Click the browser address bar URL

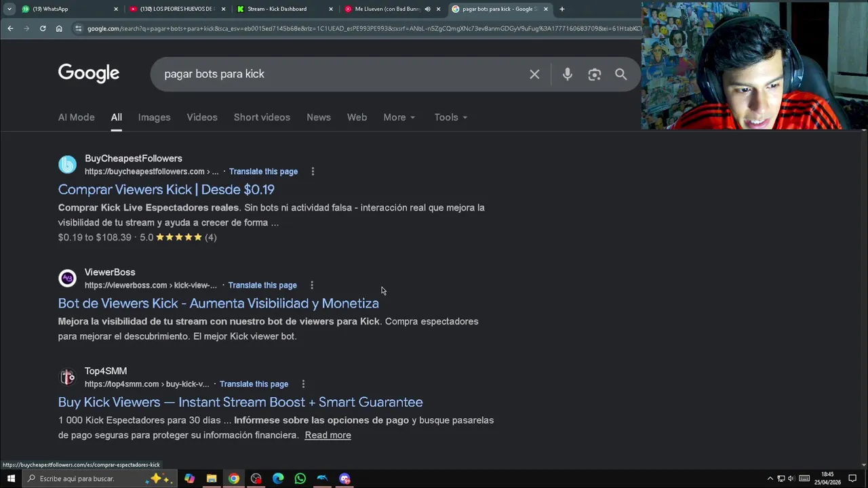pos(363,28)
